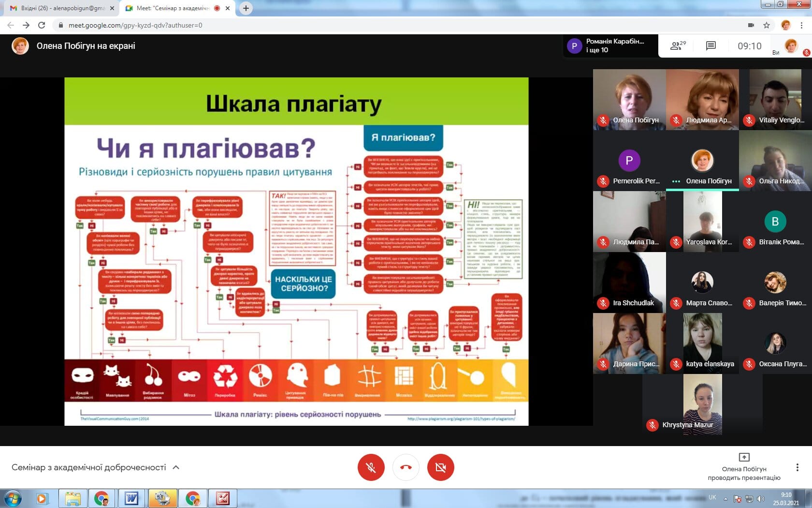Open the three-dot more options menu
Image resolution: width=812 pixels, height=508 pixels.
pyautogui.click(x=797, y=467)
